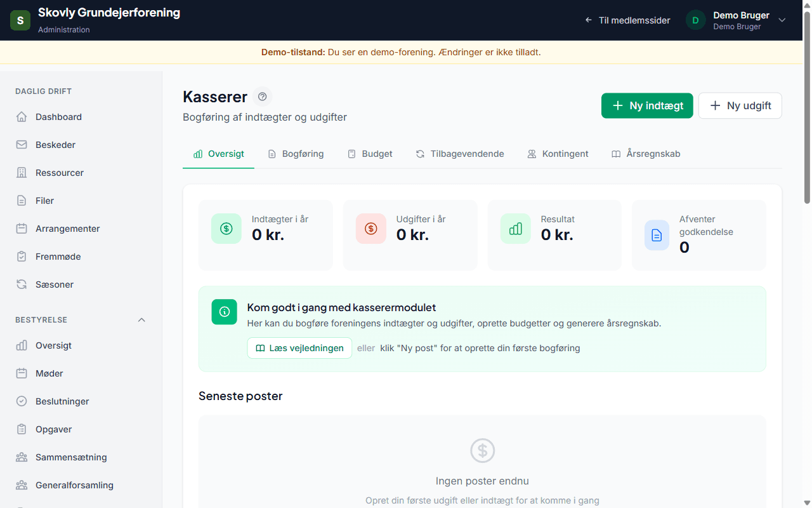Open Fremmøde in the sidebar
This screenshot has width=812, height=508.
coord(81,257)
